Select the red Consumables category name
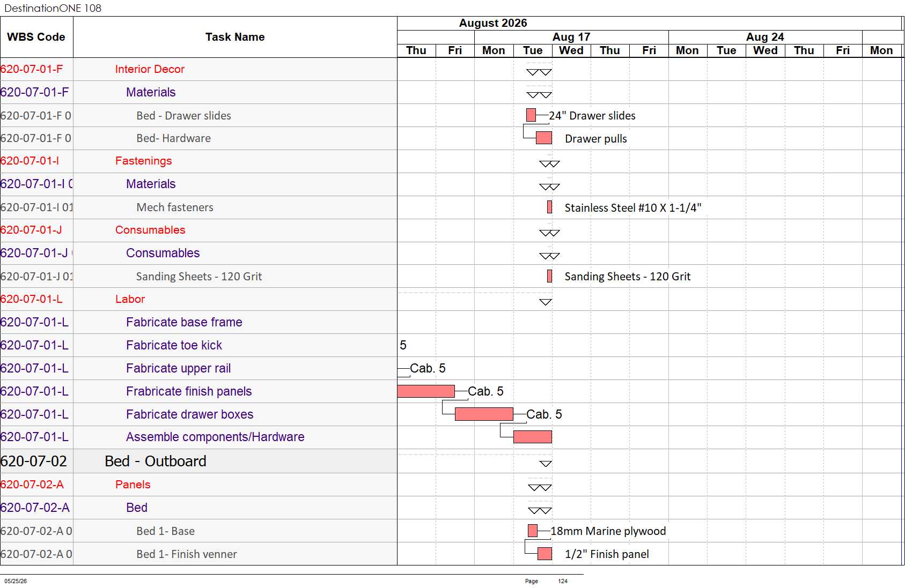This screenshot has height=588, width=905. (x=150, y=230)
